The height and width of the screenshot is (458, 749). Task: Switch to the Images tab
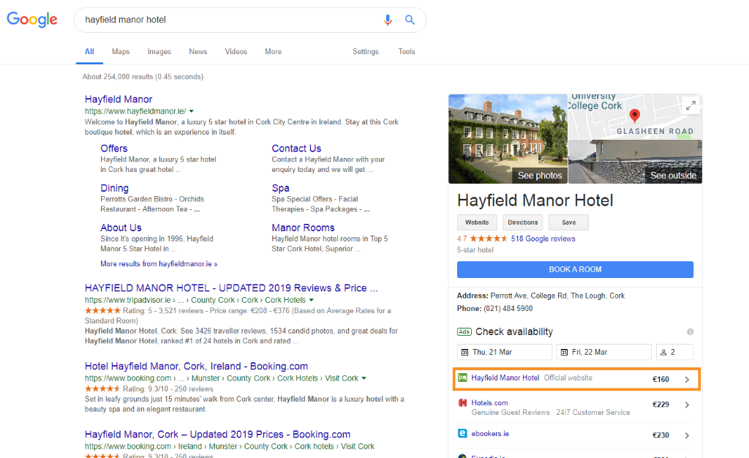point(159,52)
